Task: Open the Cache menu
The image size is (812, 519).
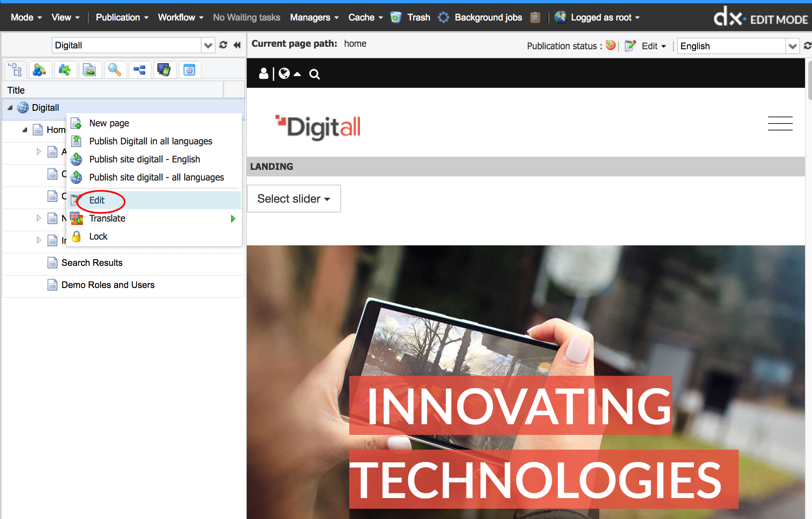Action: [x=366, y=17]
